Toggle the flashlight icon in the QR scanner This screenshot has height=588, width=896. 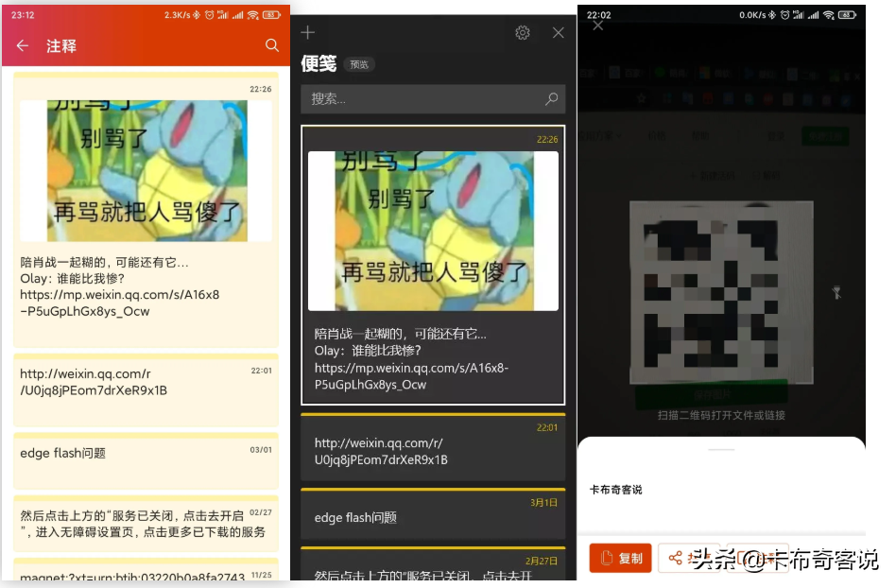[836, 292]
